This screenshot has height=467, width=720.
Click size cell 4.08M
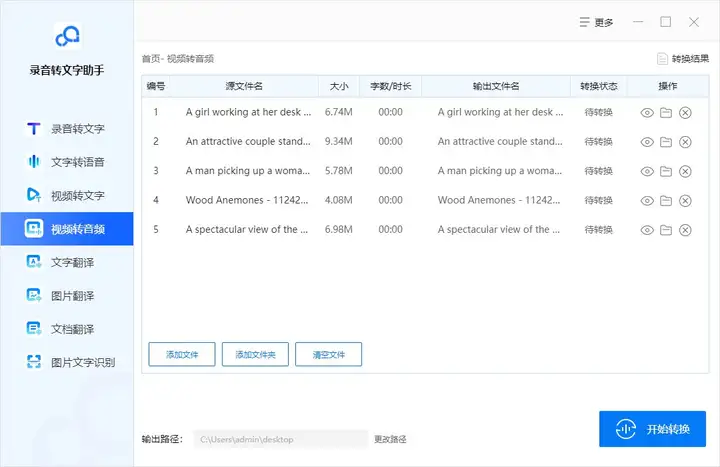click(x=338, y=200)
